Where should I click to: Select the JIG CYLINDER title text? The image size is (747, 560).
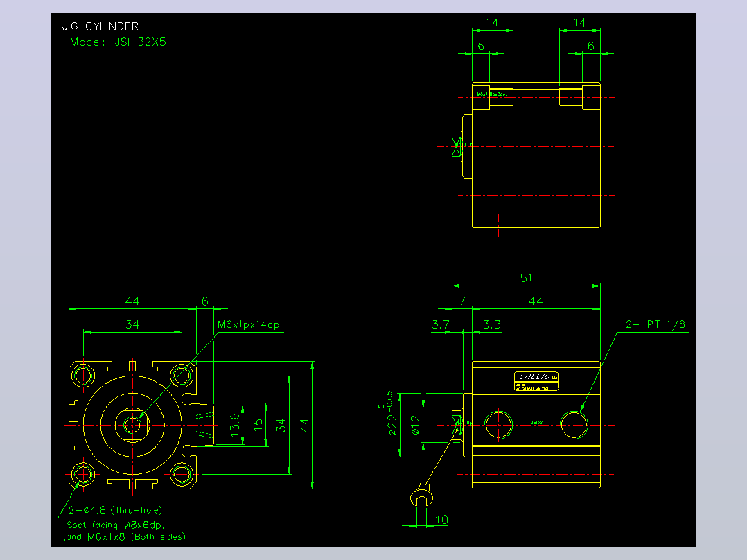pos(100,27)
